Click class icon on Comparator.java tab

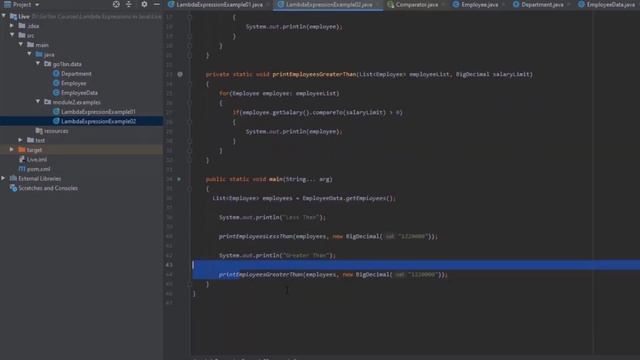pos(391,4)
